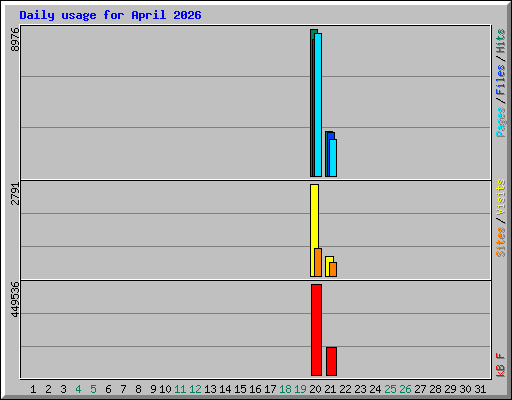This screenshot has width=512, height=400.
Task: Click day 19 on the x-axis
Action: click(x=300, y=389)
